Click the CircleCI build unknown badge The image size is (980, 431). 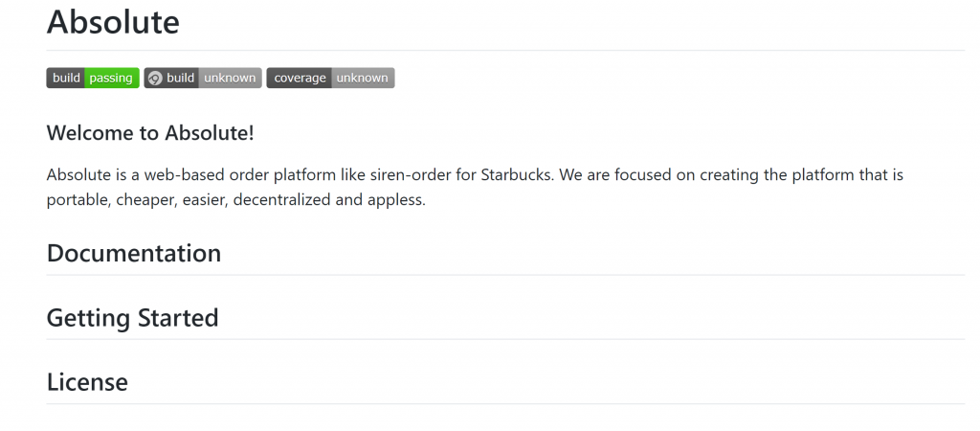point(203,79)
